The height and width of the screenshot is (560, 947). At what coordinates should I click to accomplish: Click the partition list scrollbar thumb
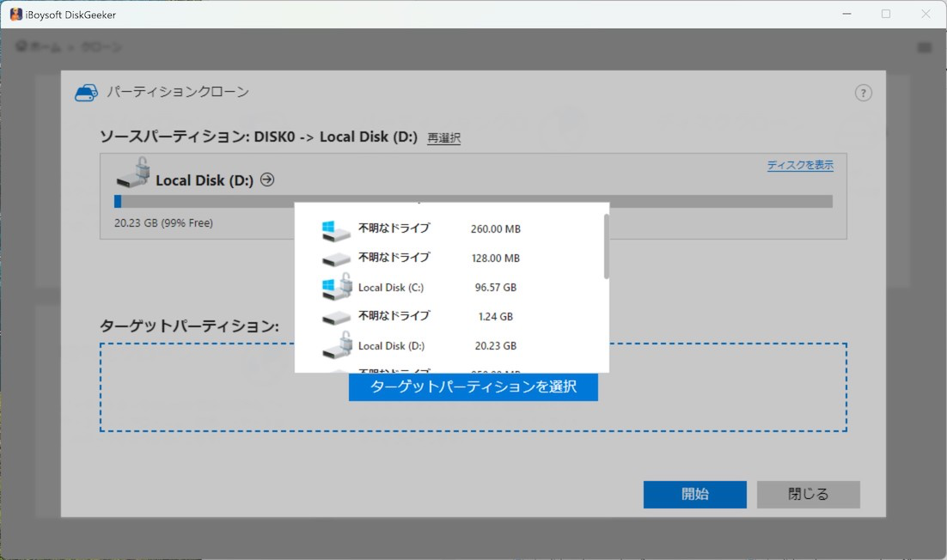(606, 247)
